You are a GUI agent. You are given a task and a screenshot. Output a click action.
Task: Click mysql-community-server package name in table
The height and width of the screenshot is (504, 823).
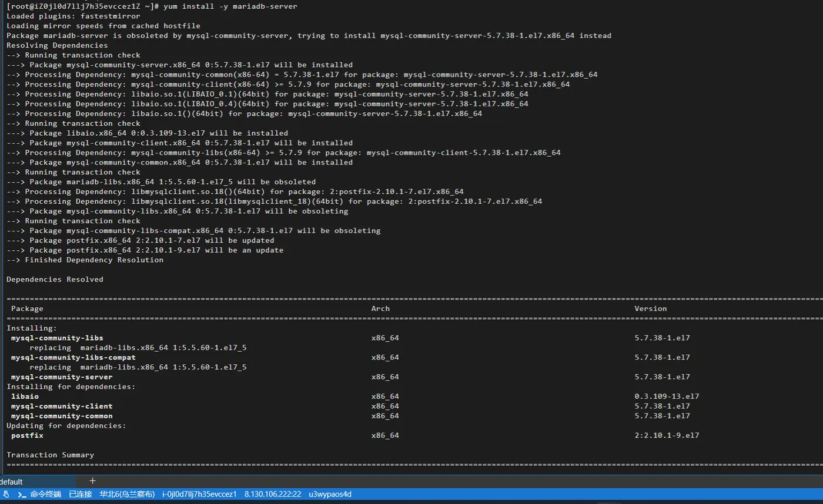pyautogui.click(x=62, y=377)
